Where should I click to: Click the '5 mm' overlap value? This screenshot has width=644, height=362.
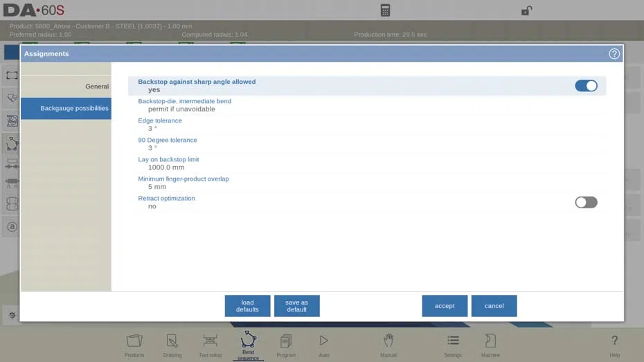[157, 187]
